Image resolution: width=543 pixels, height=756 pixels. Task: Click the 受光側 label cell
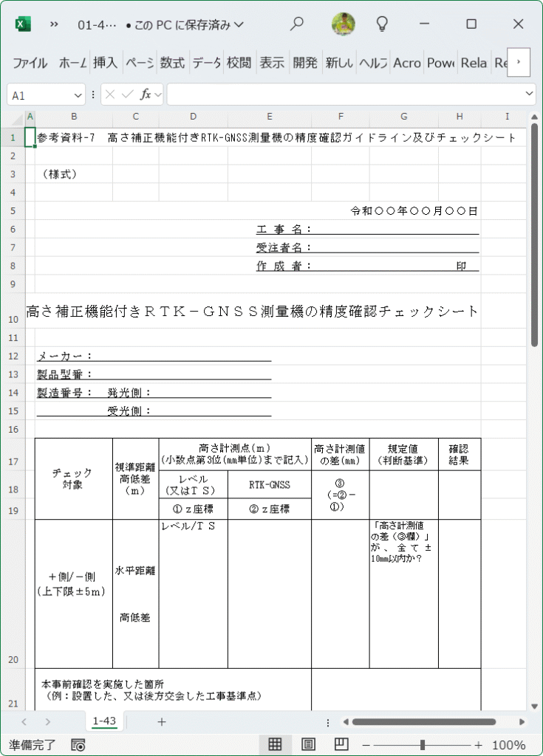click(129, 411)
